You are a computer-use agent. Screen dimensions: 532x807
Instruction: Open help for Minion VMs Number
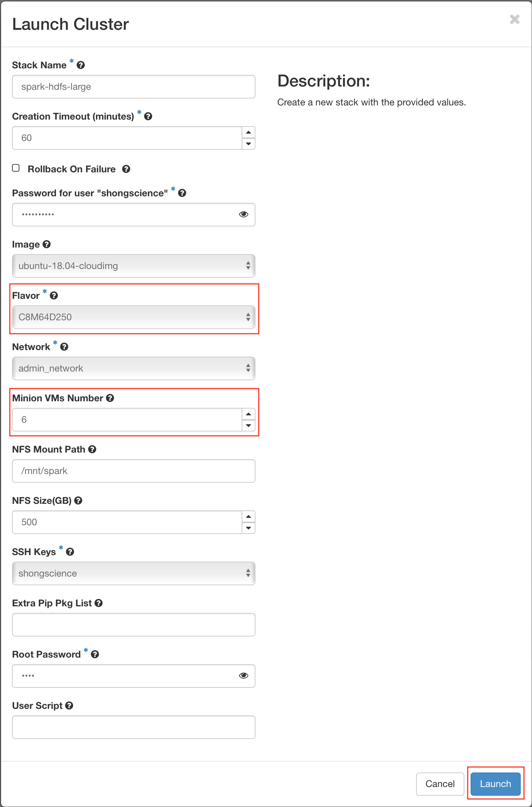click(110, 398)
